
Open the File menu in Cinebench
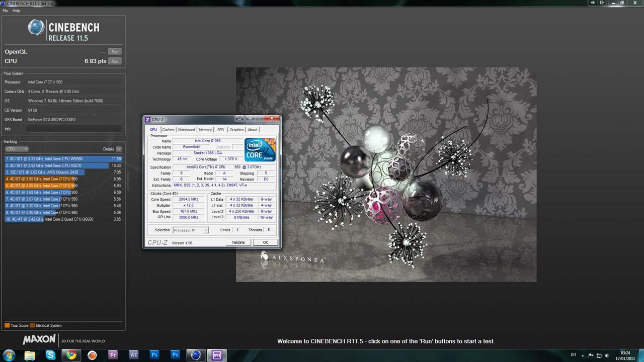click(x=6, y=11)
